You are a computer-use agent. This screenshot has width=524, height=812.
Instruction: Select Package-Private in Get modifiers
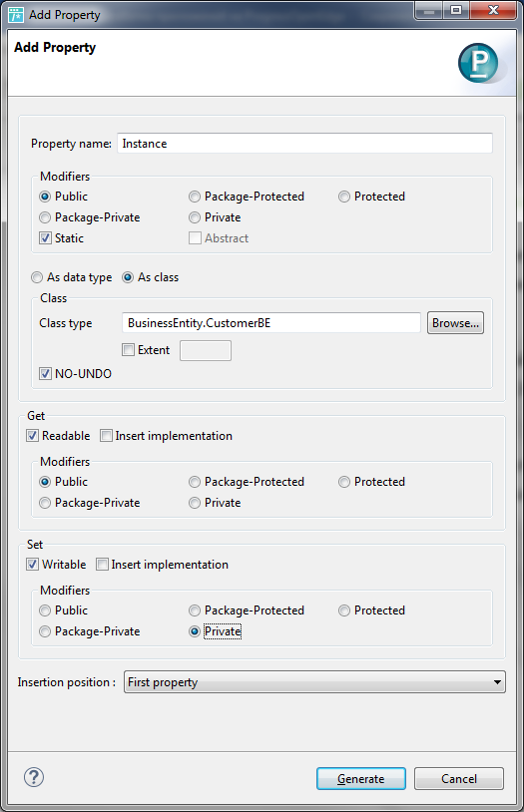(x=45, y=503)
